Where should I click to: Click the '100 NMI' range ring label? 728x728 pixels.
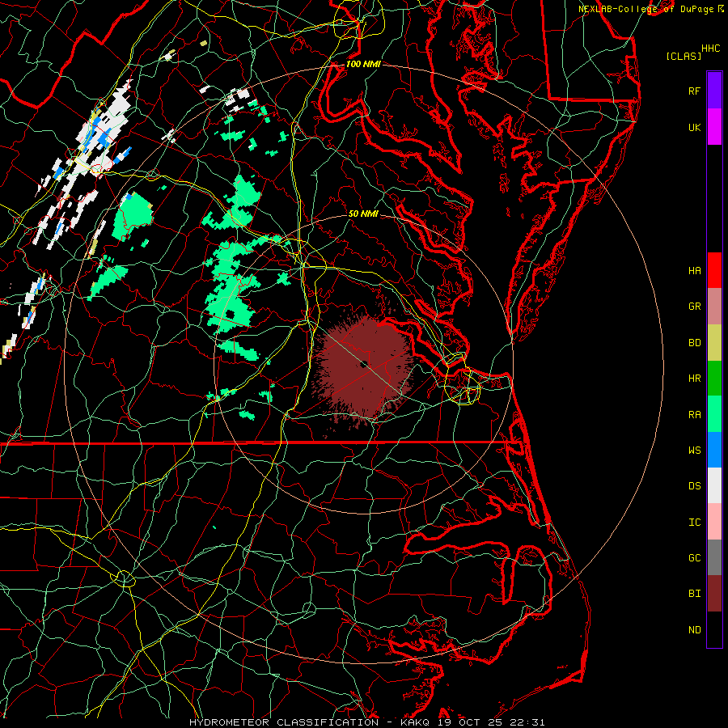(x=363, y=64)
